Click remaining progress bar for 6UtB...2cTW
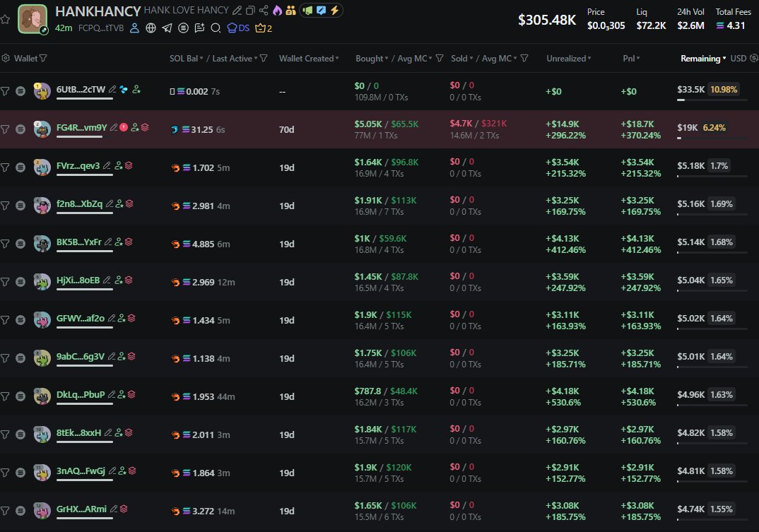 tap(712, 100)
